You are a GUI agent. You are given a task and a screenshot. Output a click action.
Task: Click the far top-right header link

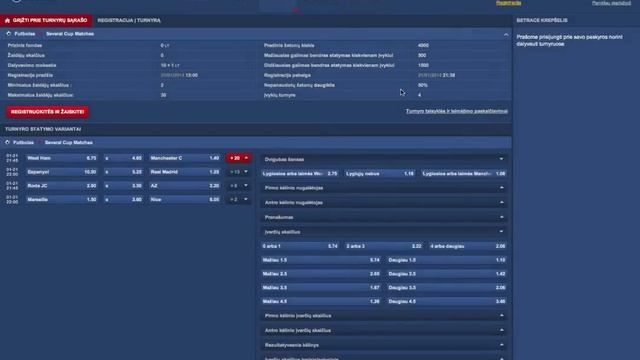(611, 3)
